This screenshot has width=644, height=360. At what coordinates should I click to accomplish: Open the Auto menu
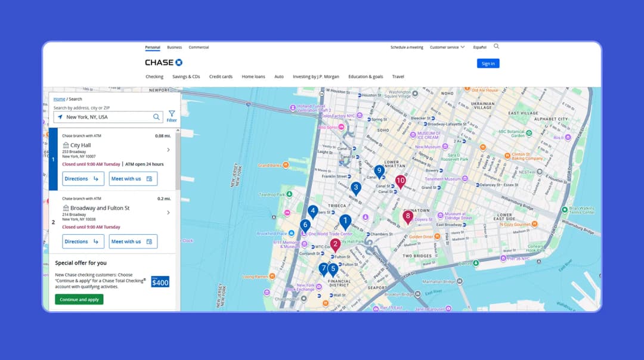tap(279, 77)
